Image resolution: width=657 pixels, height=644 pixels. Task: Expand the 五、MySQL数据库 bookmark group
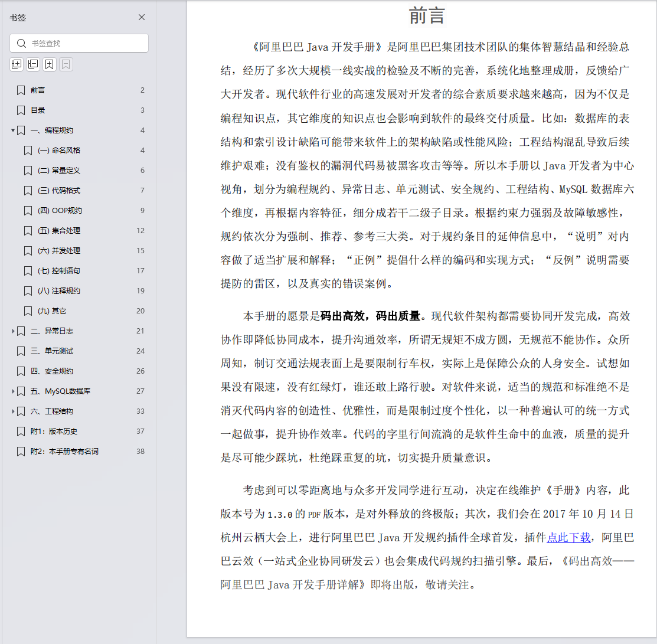tap(13, 391)
